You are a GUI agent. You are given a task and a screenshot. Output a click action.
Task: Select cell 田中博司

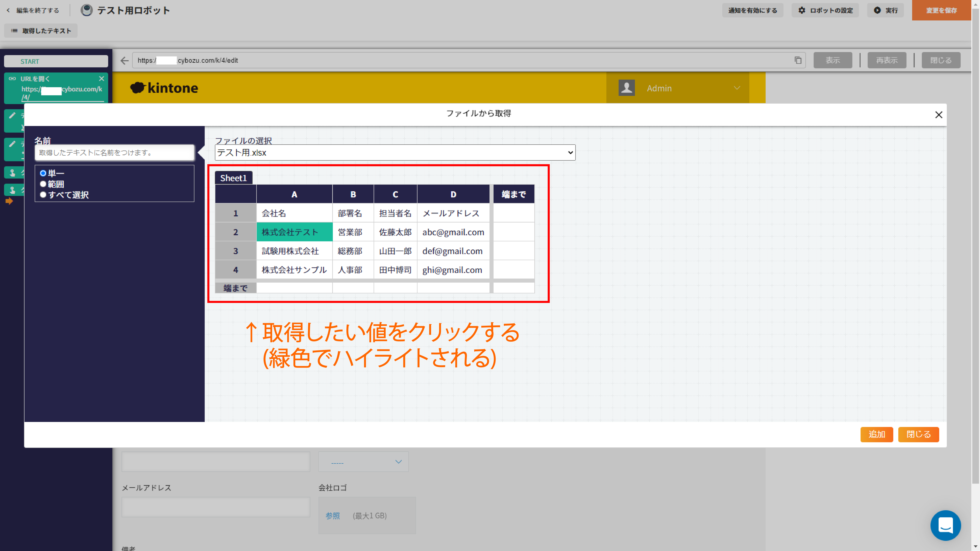coord(395,270)
